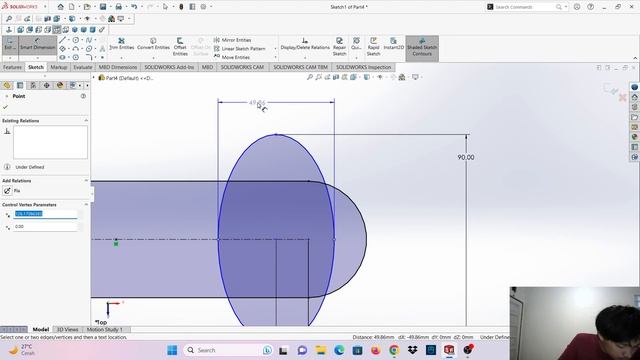Click Mirror Entities button
Image resolution: width=640 pixels, height=360 pixels.
[232, 40]
